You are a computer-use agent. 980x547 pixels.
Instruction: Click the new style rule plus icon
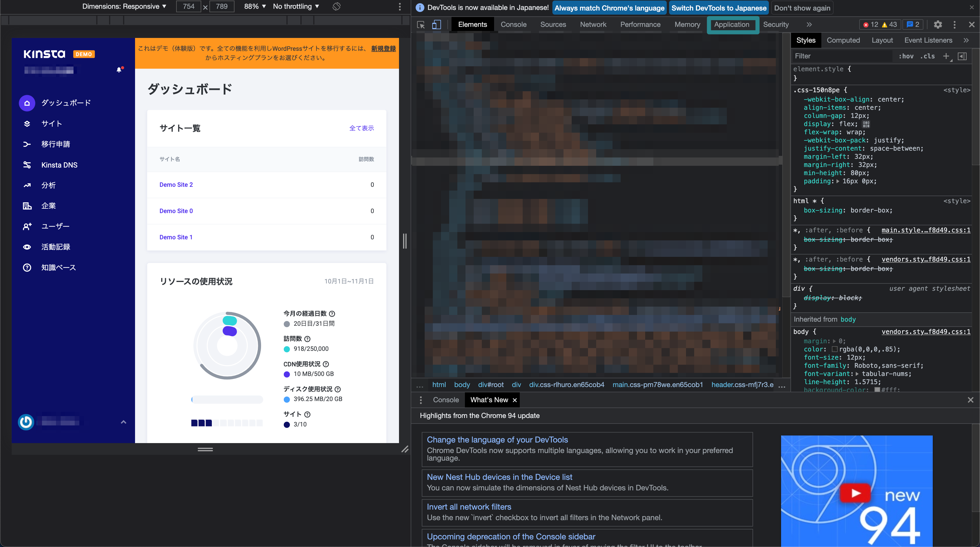[x=946, y=56]
